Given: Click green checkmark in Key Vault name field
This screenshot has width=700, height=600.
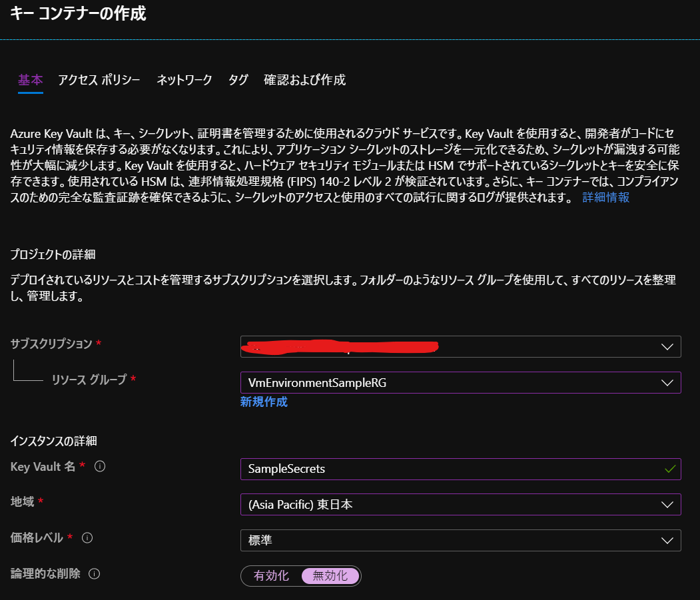Looking at the screenshot, I should (670, 469).
